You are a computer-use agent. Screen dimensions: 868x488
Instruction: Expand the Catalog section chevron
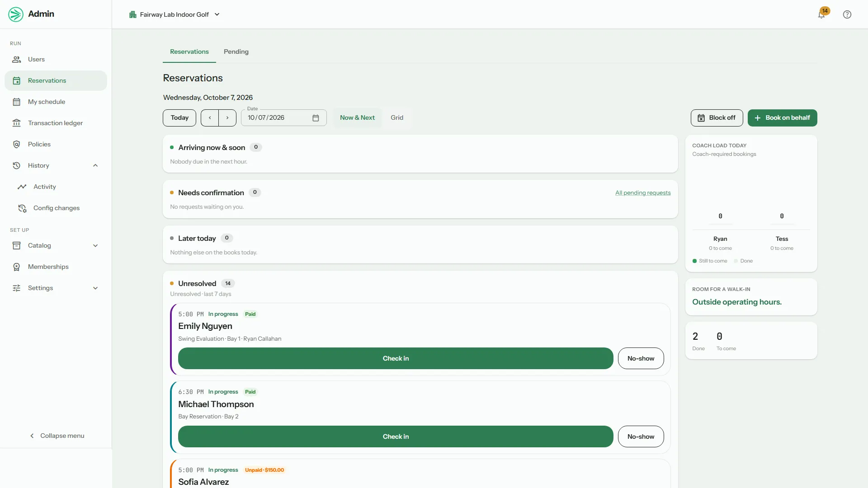(95, 245)
